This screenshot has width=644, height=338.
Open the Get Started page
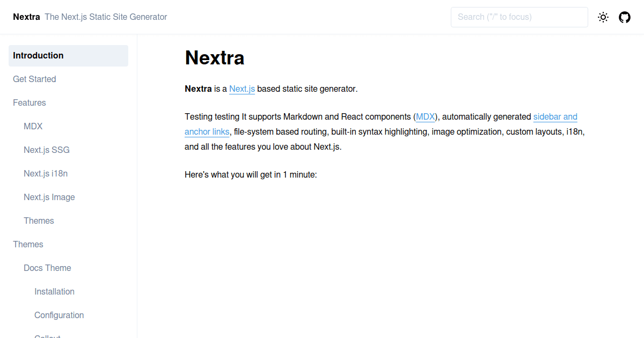coord(34,79)
